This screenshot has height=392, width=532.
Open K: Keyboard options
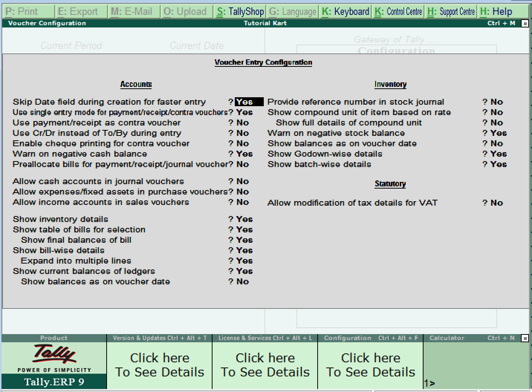point(344,11)
